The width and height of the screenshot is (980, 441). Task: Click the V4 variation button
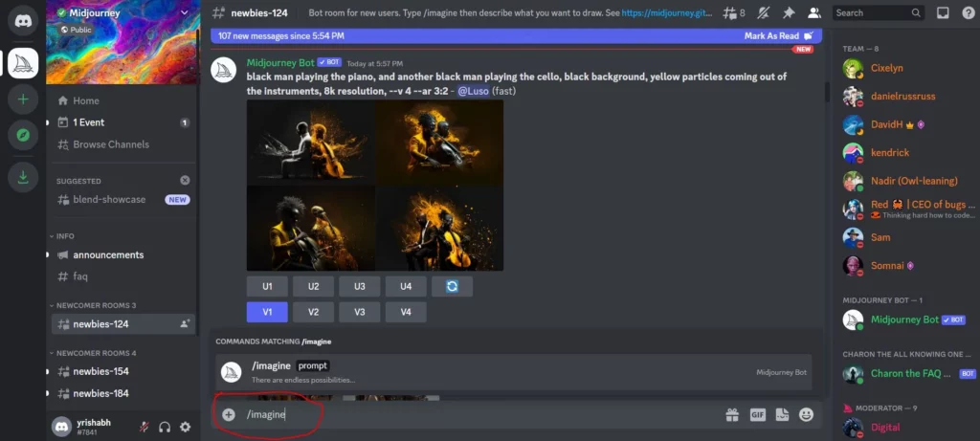point(406,312)
